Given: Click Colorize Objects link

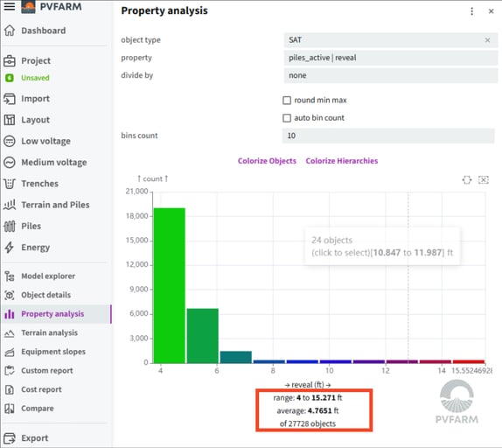Looking at the screenshot, I should 267,161.
